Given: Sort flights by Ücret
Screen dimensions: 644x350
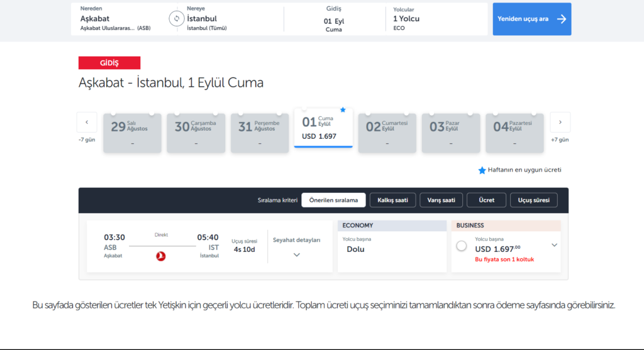Looking at the screenshot, I should [486, 200].
